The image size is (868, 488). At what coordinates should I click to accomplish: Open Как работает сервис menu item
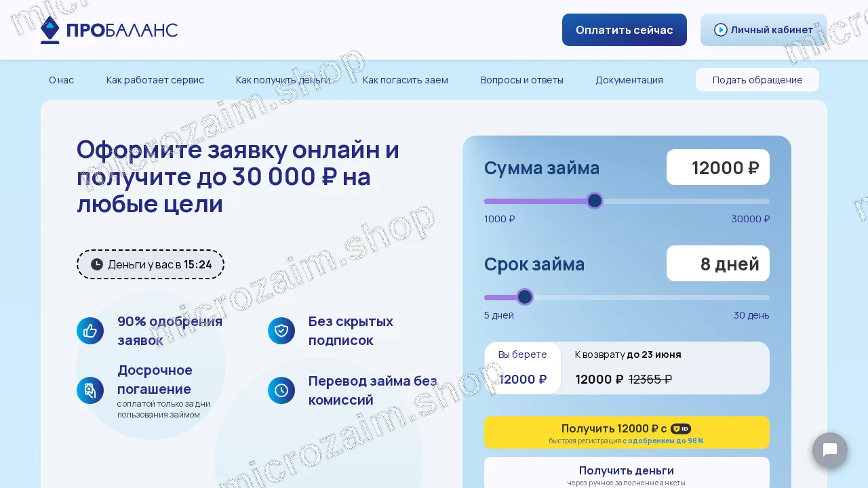155,80
